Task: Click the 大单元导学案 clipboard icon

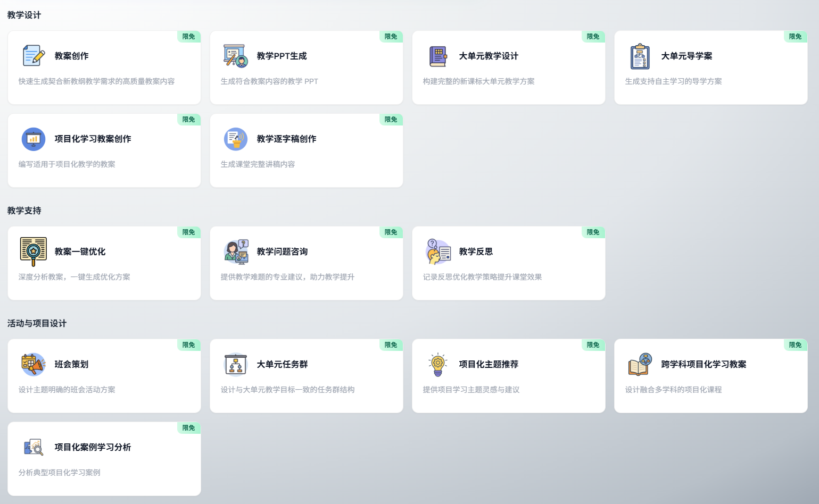Action: 640,55
